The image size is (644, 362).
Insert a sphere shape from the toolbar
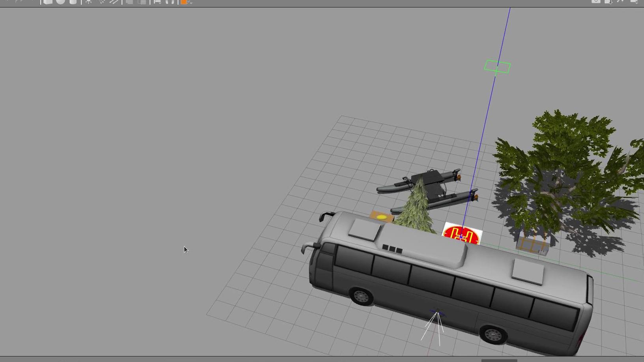point(60,2)
